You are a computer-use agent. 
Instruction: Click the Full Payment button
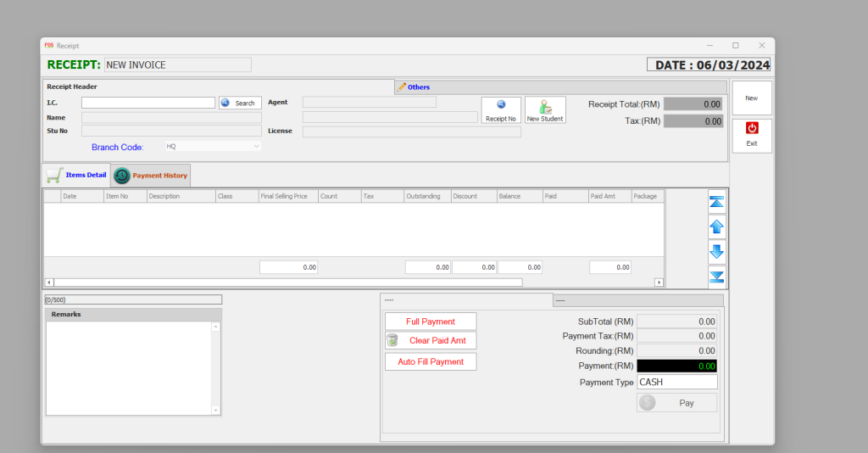click(x=431, y=322)
